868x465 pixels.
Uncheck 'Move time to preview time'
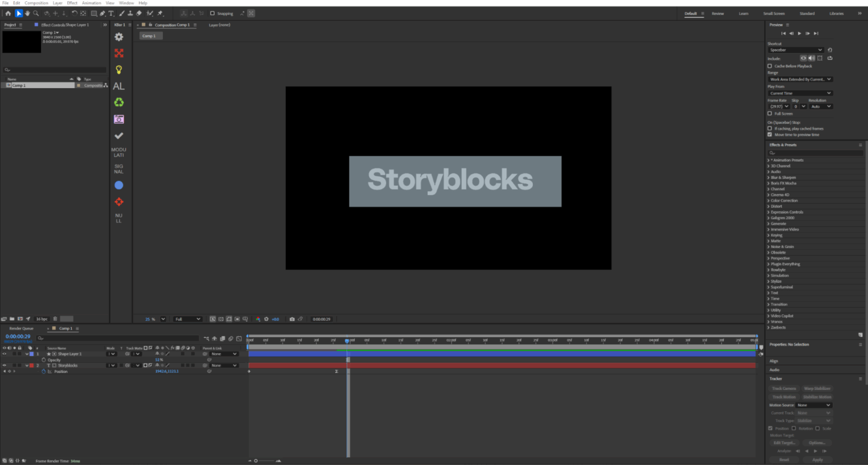click(x=770, y=134)
